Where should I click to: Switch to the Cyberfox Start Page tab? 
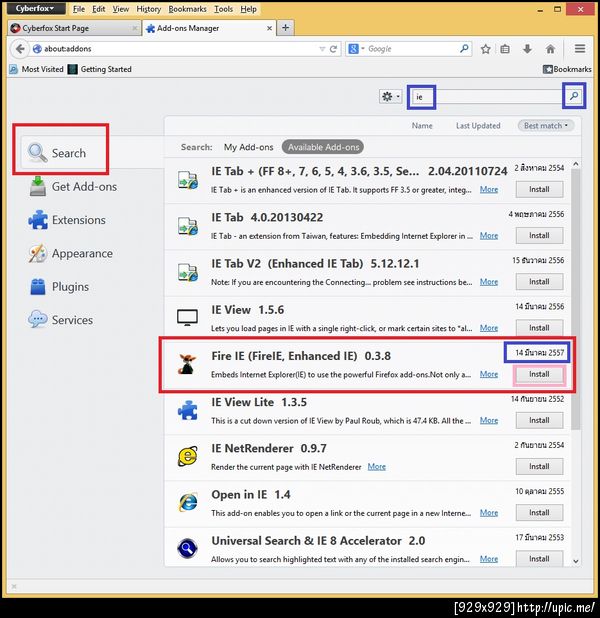74,28
